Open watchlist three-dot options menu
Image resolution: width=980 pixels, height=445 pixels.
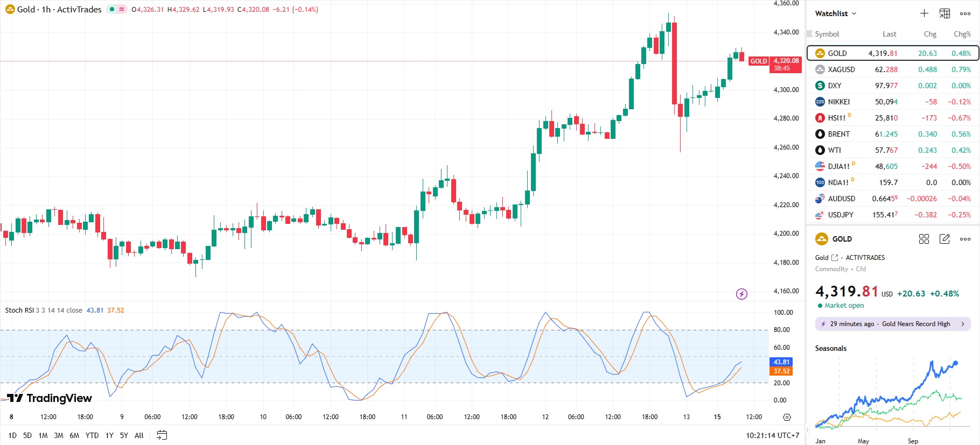pyautogui.click(x=965, y=13)
